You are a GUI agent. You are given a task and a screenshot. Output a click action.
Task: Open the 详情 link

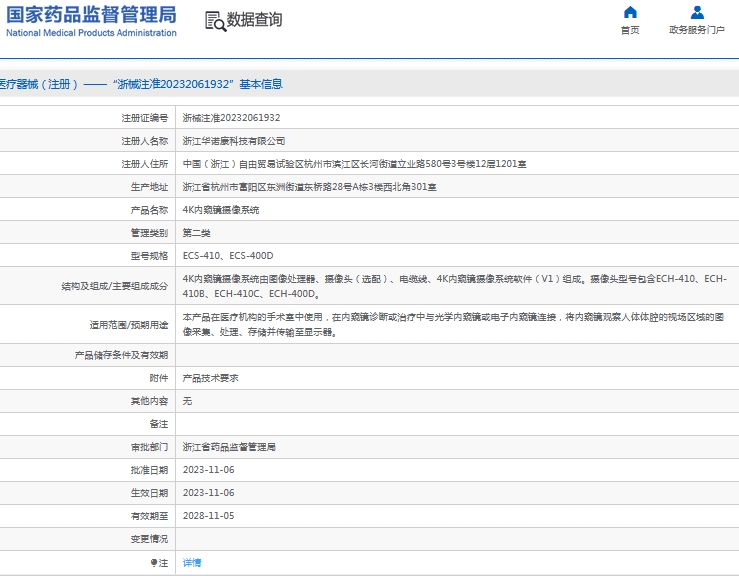coord(192,562)
